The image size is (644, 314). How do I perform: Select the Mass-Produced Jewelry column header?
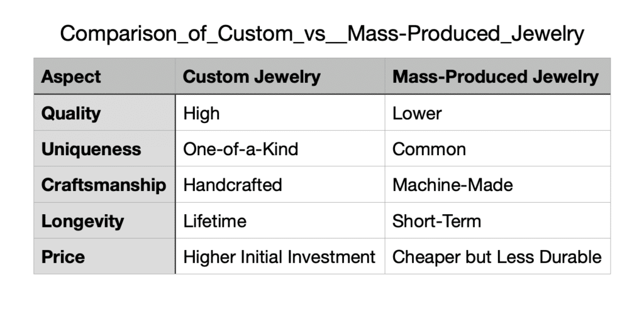point(497,76)
